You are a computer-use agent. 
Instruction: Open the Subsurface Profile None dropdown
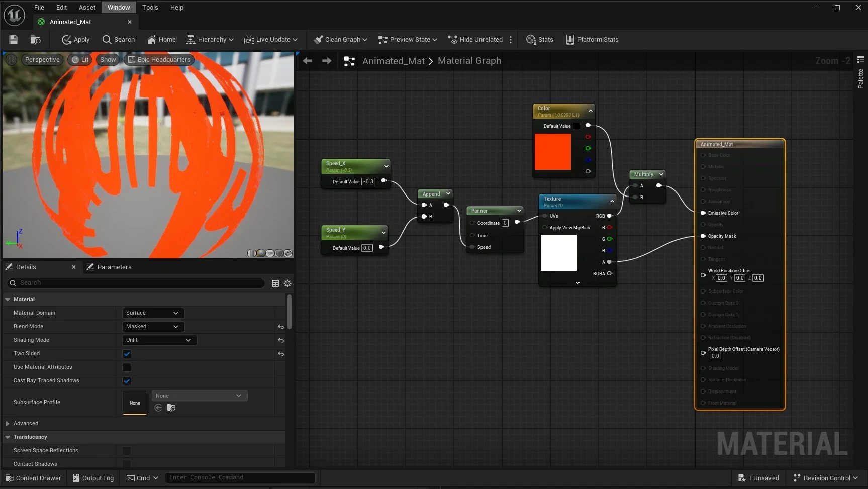tap(200, 396)
